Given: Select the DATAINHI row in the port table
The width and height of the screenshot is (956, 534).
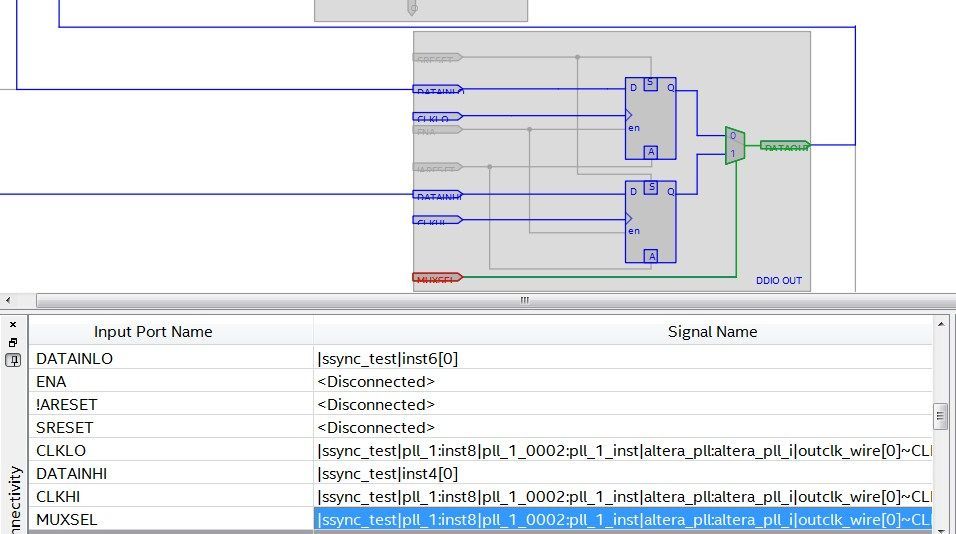Looking at the screenshot, I should pos(480,474).
